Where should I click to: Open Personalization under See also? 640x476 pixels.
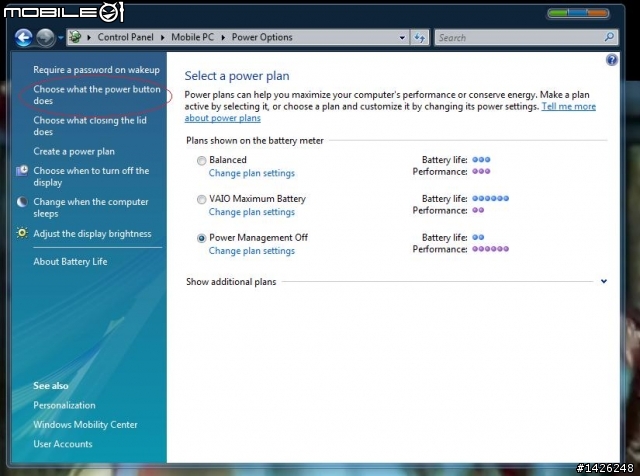(64, 405)
